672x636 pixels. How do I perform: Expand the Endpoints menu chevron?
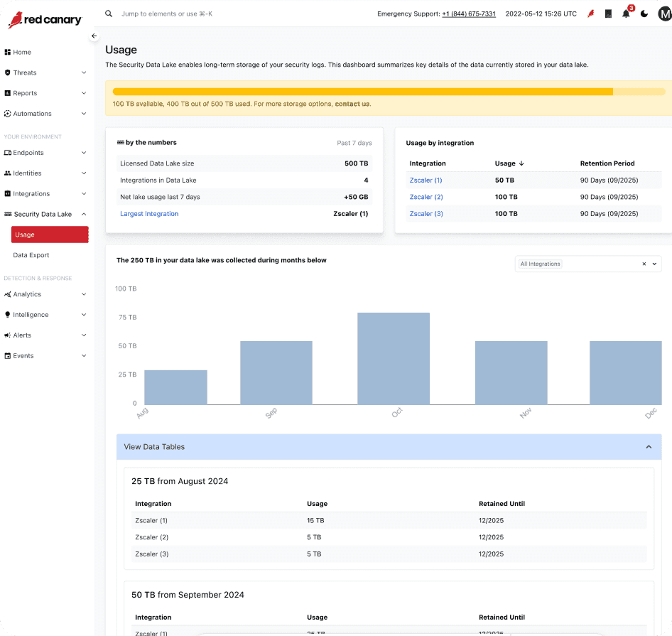[x=84, y=153]
